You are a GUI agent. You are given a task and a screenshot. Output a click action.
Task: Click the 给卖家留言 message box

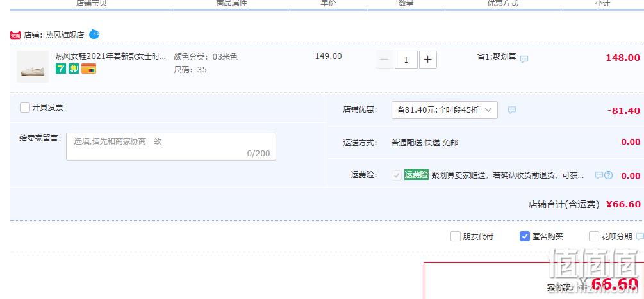pyautogui.click(x=171, y=147)
